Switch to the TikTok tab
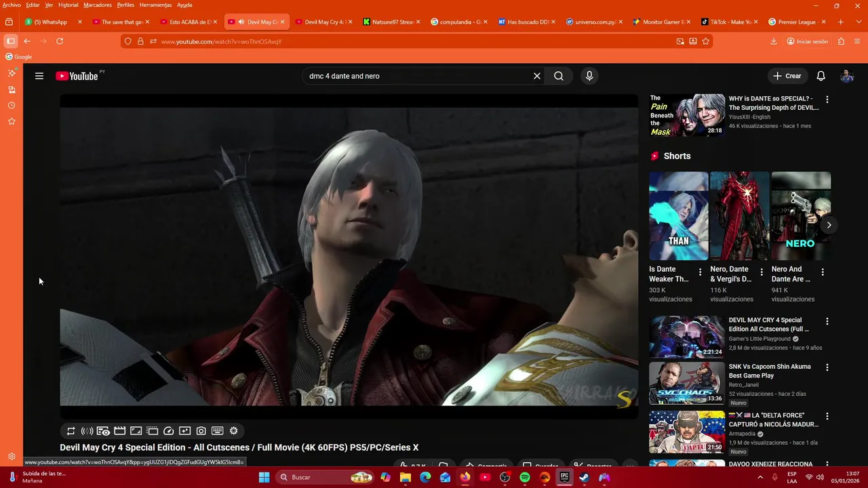Screen dimensions: 868x488 (x=730, y=22)
